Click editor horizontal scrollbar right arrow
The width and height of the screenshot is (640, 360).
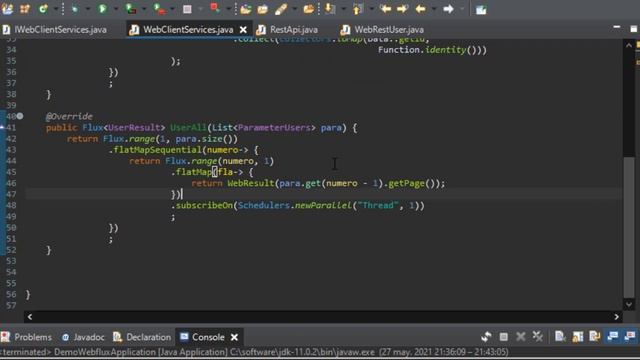pyautogui.click(x=616, y=317)
